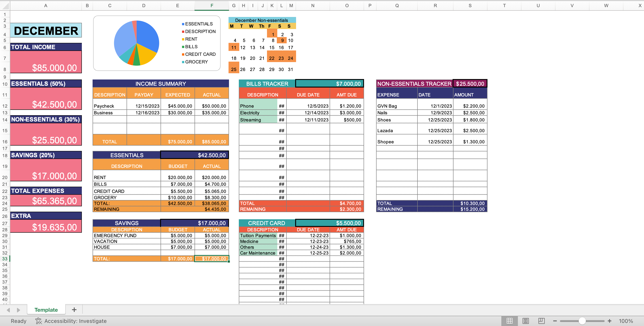
Task: Open Page Break Preview icon
Action: click(x=542, y=321)
